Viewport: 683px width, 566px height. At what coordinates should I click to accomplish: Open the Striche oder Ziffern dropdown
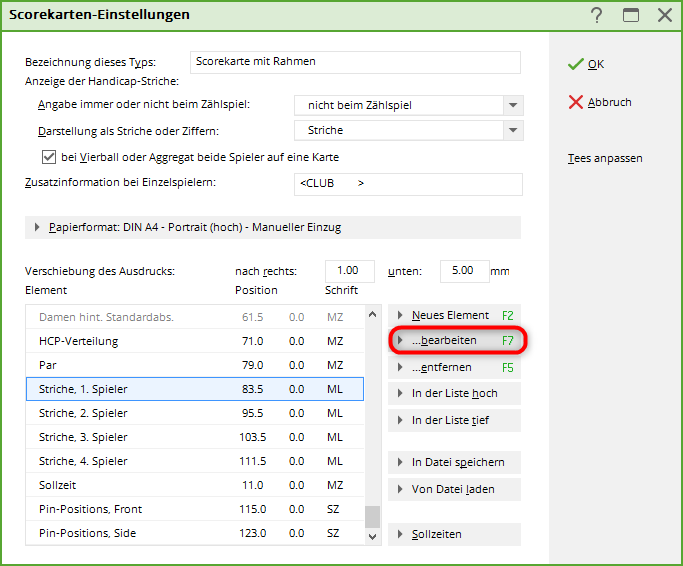point(513,130)
